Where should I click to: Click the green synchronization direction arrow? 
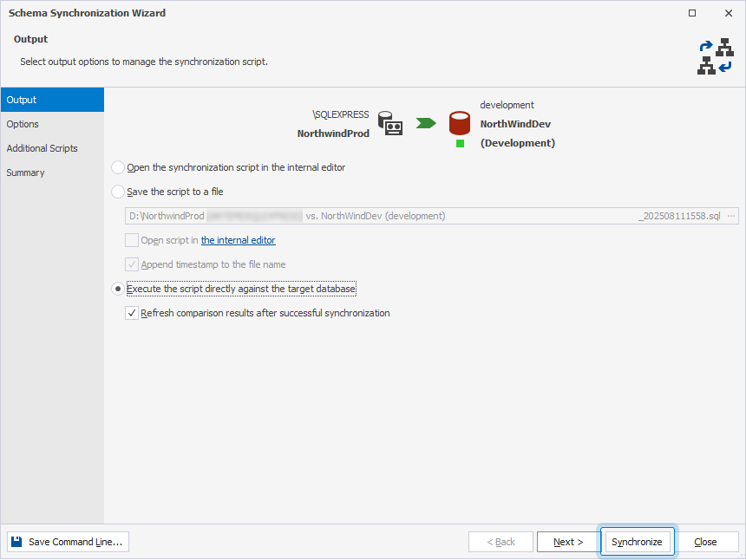(x=425, y=123)
